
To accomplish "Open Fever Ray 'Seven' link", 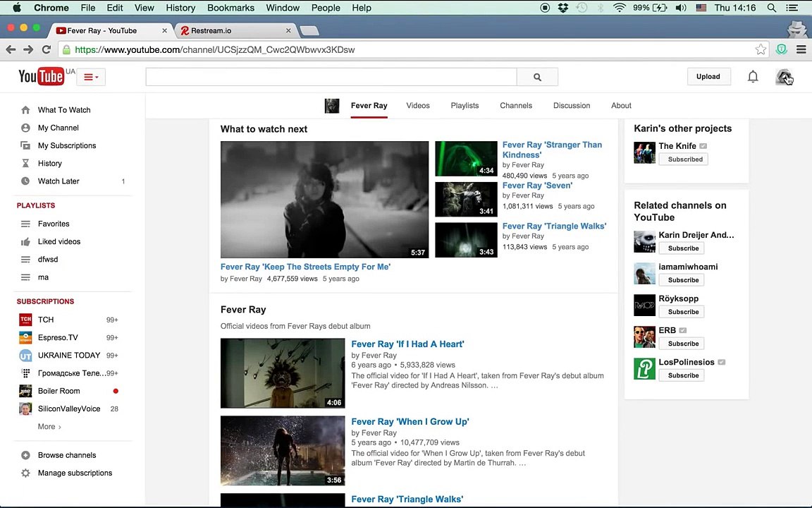I will pyautogui.click(x=537, y=186).
